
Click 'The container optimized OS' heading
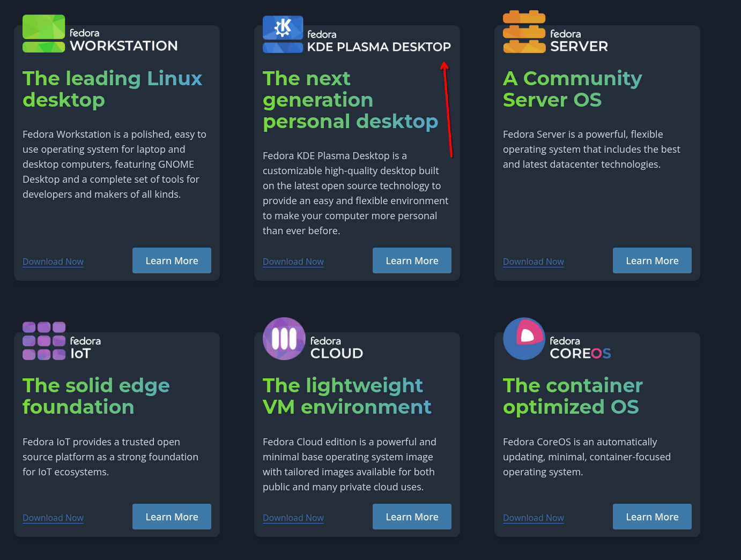point(573,396)
